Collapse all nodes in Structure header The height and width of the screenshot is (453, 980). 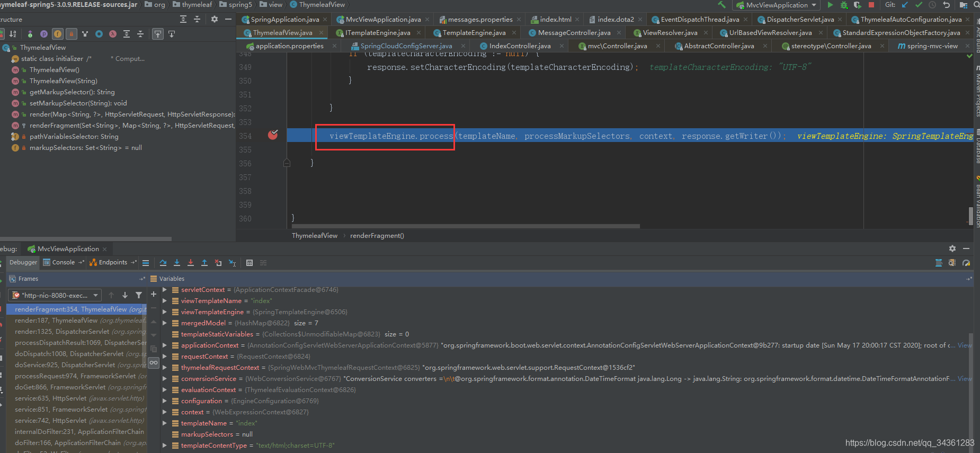tap(197, 19)
